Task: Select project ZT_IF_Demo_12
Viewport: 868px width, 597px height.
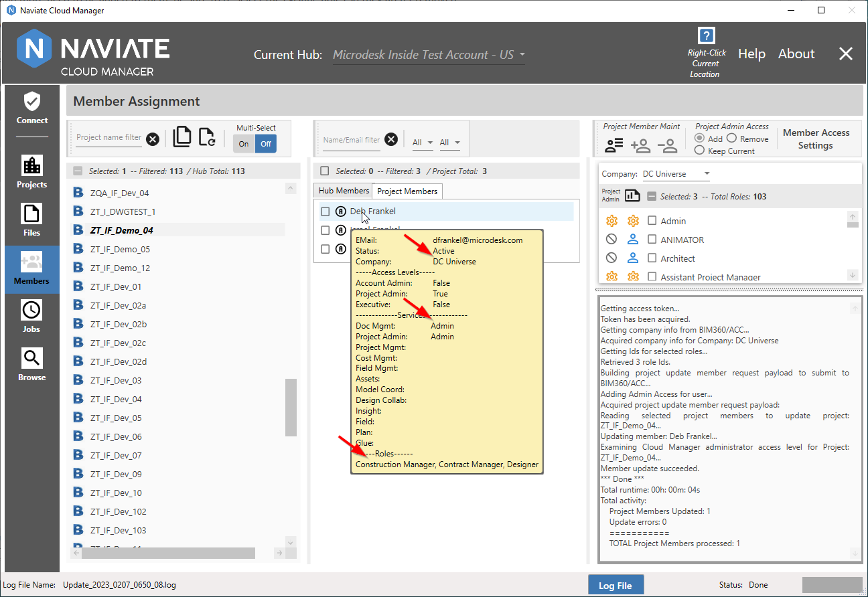Action: pos(120,268)
